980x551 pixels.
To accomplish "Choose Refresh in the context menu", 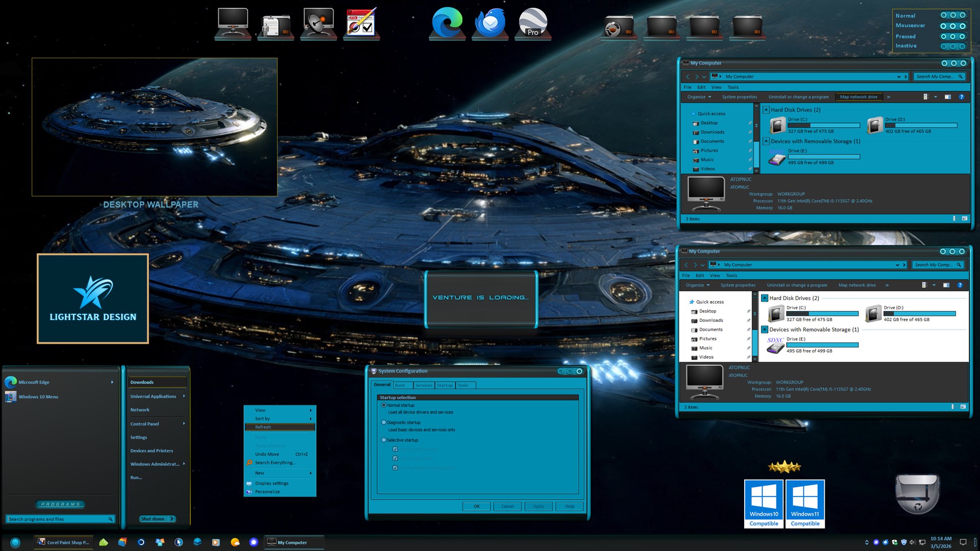I will point(263,427).
